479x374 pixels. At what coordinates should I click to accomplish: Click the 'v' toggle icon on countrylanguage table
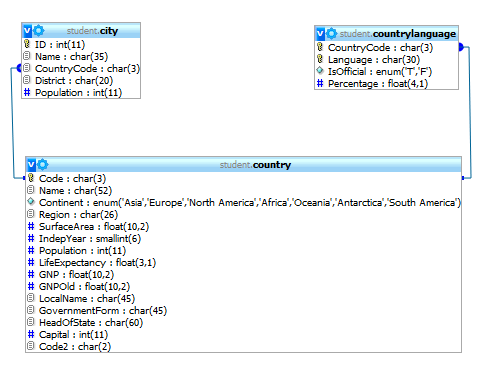pos(320,34)
